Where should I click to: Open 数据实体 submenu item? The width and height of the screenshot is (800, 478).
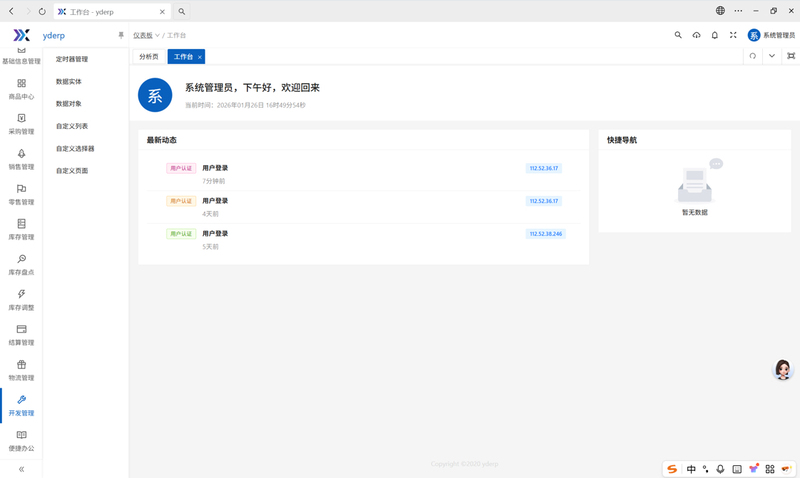69,82
